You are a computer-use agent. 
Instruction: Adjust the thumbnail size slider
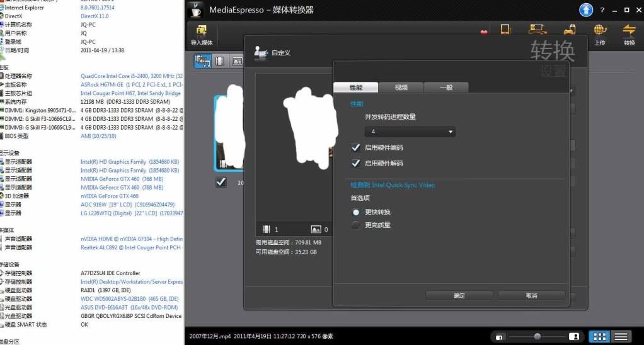point(537,337)
